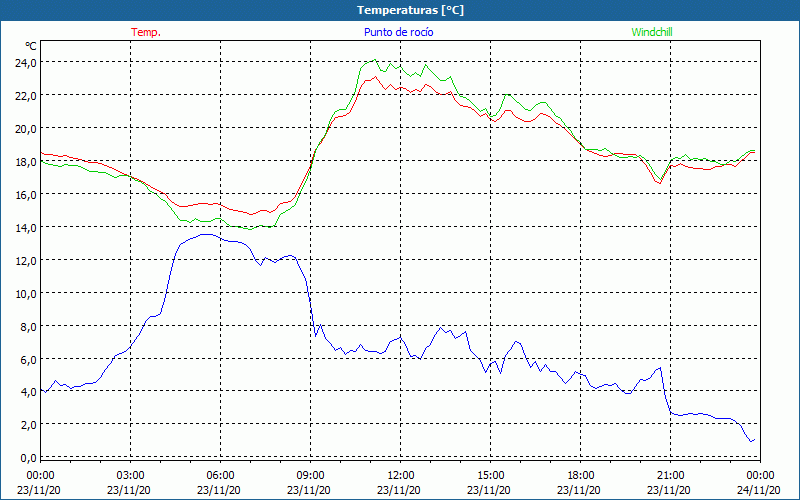Click the 24,0 y-axis value
The height and width of the screenshot is (500, 800).
click(x=26, y=63)
